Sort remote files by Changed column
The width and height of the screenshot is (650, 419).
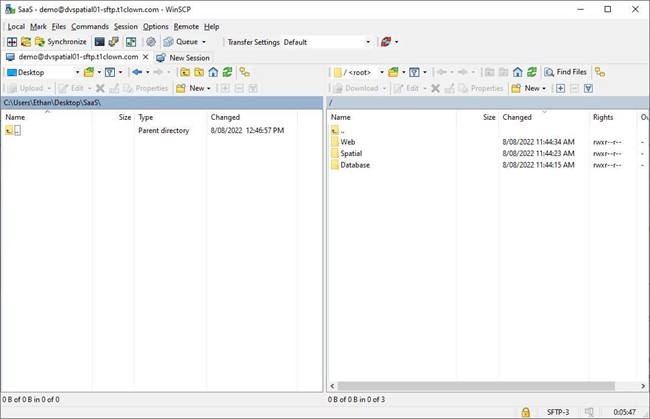(x=517, y=117)
